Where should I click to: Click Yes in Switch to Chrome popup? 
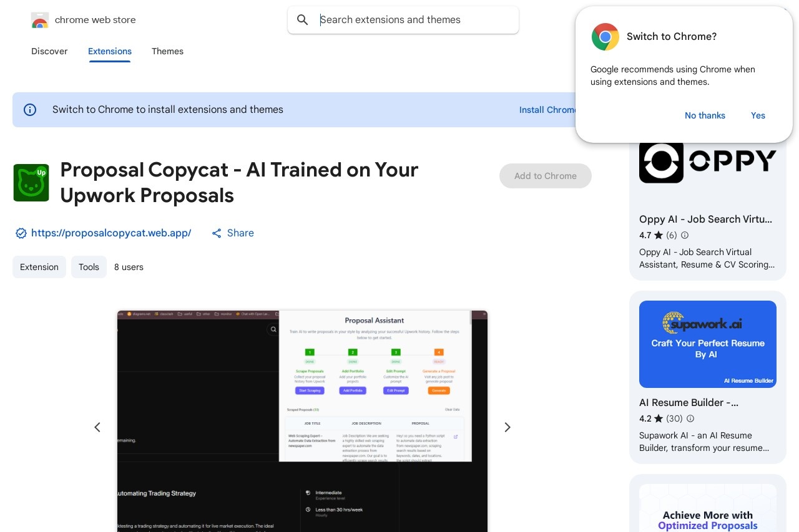758,115
